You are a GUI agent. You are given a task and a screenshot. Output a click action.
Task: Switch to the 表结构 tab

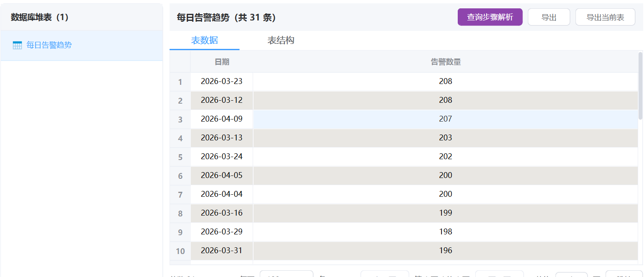(x=281, y=41)
